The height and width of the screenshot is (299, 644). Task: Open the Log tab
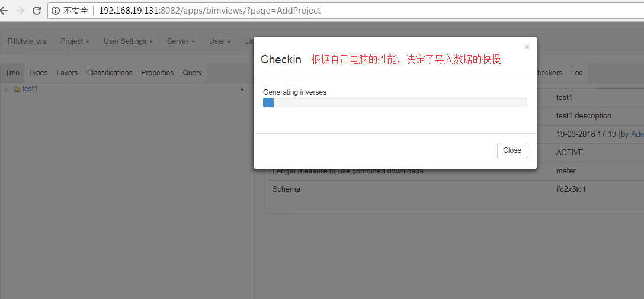pyautogui.click(x=576, y=73)
